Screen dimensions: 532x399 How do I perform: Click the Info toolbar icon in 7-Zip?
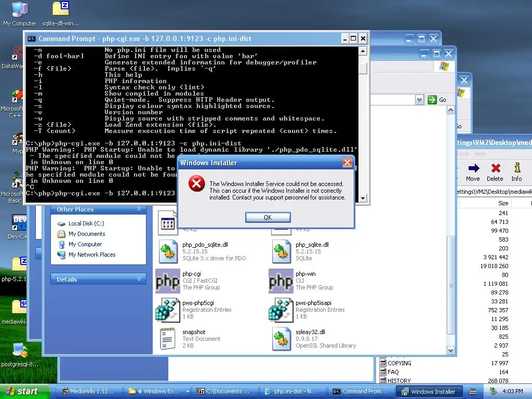(x=516, y=172)
